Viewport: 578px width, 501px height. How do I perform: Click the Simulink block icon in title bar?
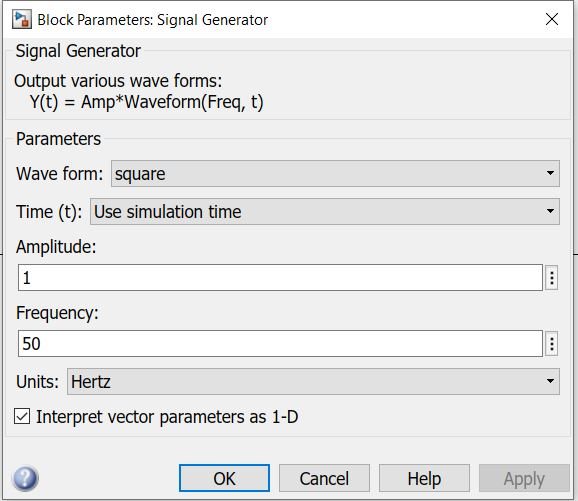pyautogui.click(x=21, y=19)
